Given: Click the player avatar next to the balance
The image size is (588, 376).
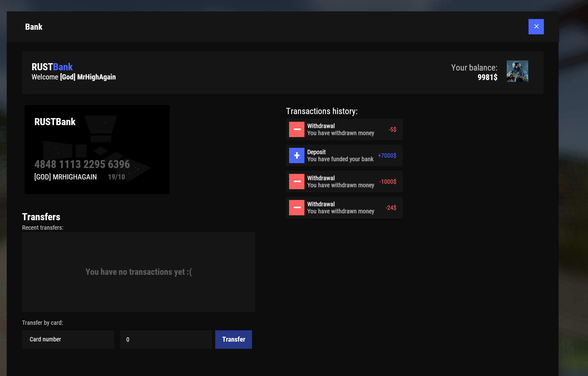Looking at the screenshot, I should point(517,71).
